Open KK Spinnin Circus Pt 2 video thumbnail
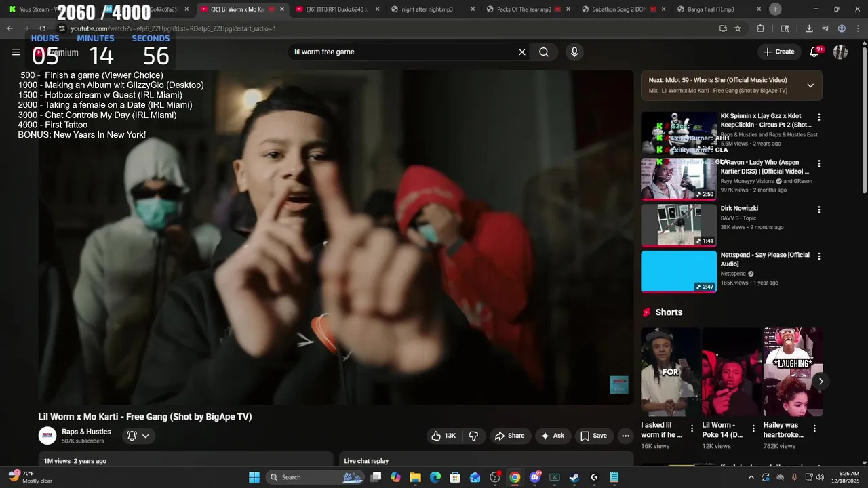868x488 pixels. tap(679, 133)
